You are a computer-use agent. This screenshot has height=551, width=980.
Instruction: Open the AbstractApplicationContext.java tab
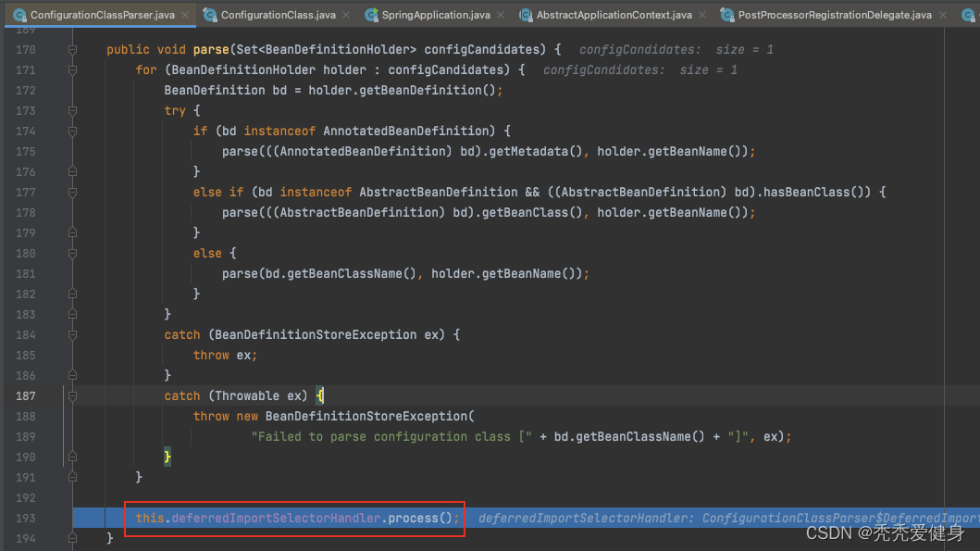[614, 15]
